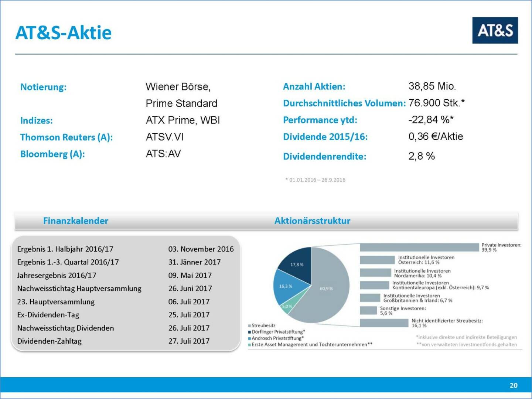Click the Sonstige Investoren 5,6 % label
This screenshot has height=399, width=532.
(x=403, y=311)
